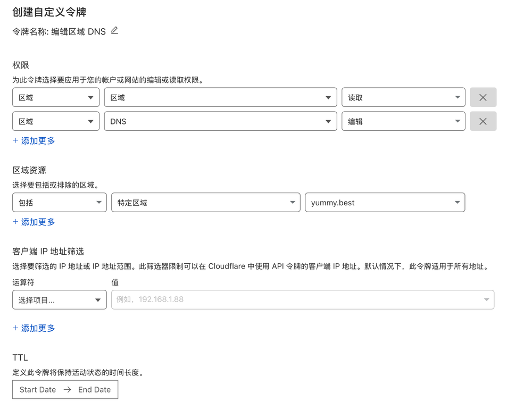The height and width of the screenshot is (418, 532).
Task: Click the pencil icon to rename the token
Action: pyautogui.click(x=114, y=31)
